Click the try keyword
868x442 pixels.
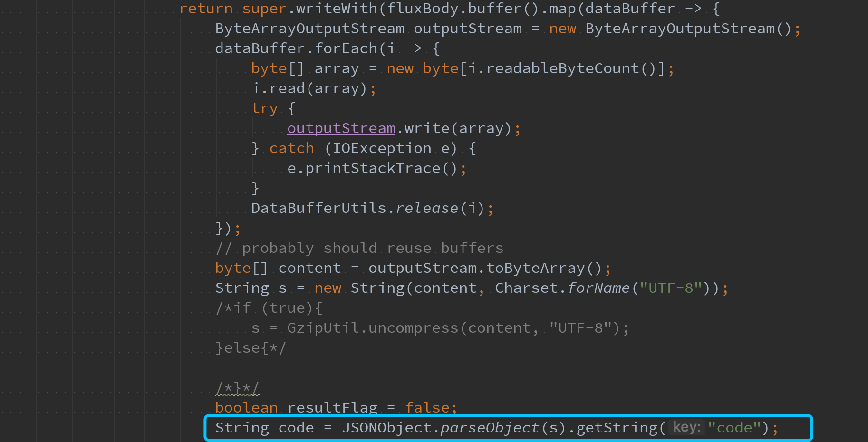coord(264,108)
